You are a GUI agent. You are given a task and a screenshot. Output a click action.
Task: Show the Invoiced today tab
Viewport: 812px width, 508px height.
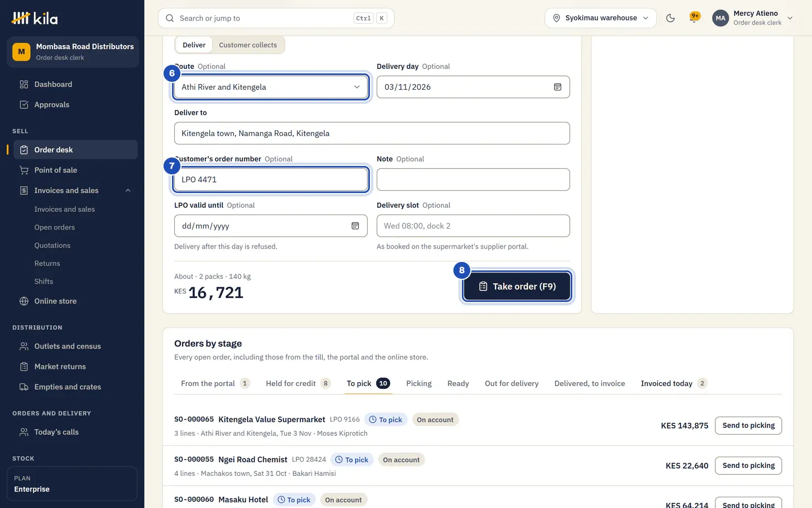point(674,384)
